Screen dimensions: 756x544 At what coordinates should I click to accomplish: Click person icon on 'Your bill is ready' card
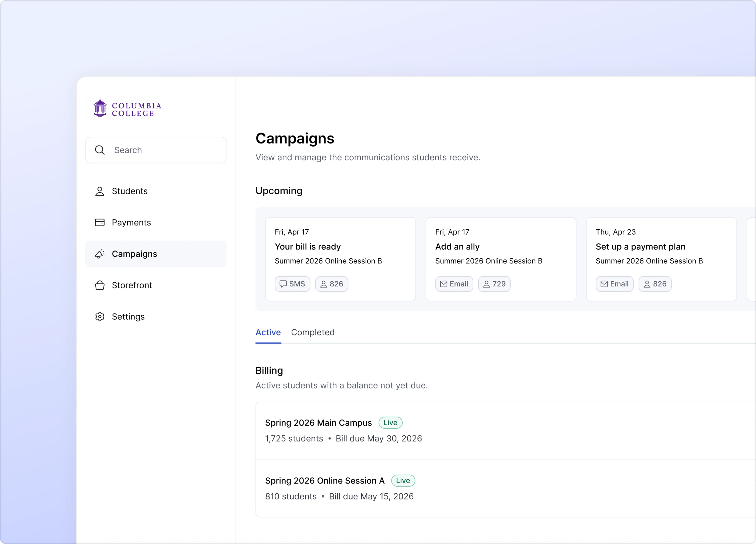click(324, 284)
